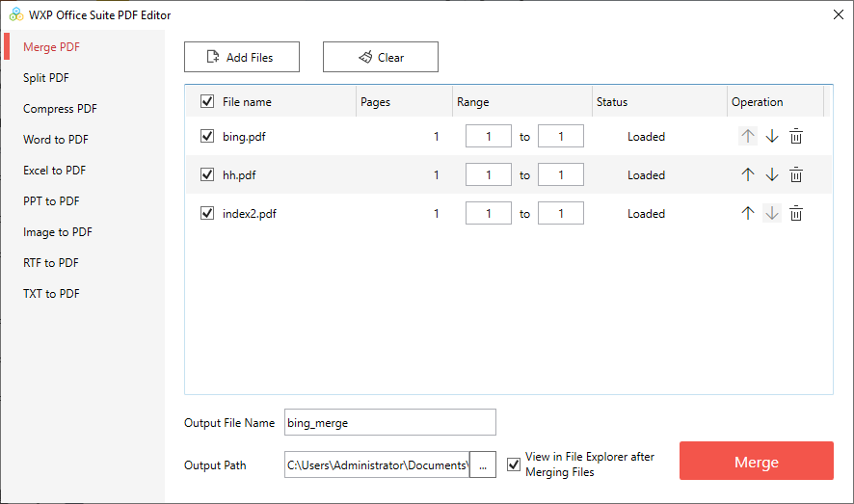Screen dimensions: 854x504
Task: Select the index2.pdf file name
Action: point(250,214)
